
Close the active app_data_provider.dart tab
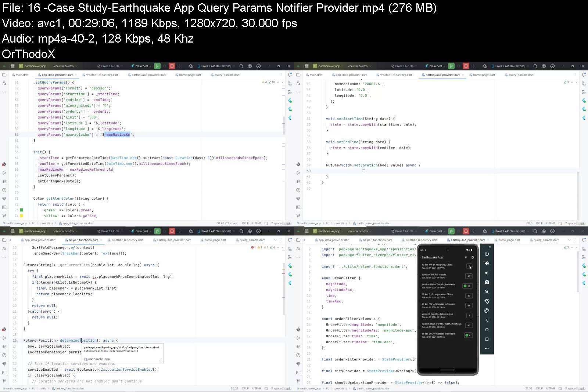(x=76, y=75)
